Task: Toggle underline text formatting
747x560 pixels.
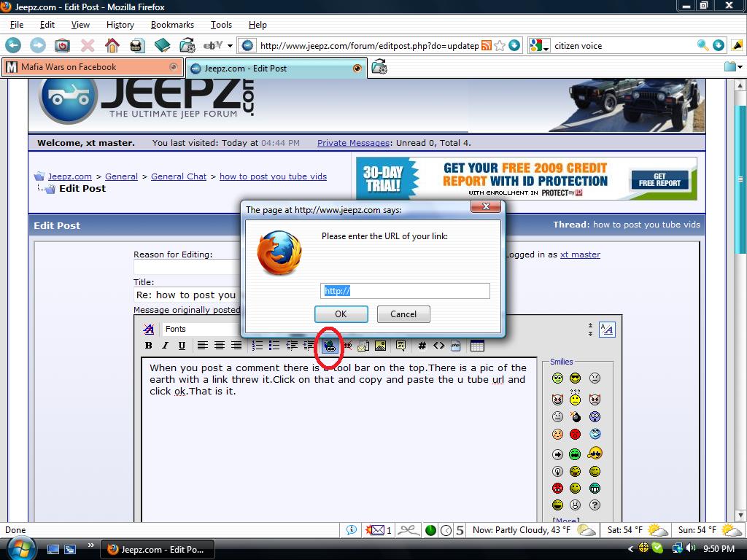Action: pyautogui.click(x=182, y=346)
